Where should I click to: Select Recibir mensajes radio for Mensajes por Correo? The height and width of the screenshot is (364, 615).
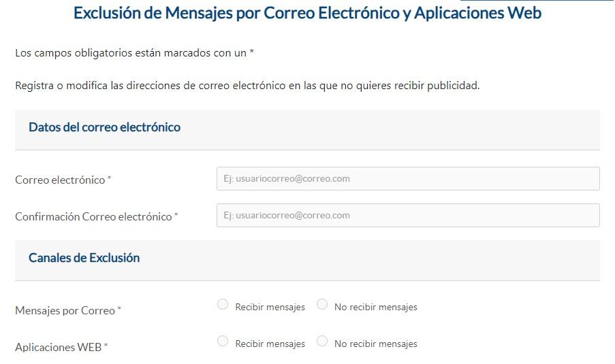tap(223, 305)
